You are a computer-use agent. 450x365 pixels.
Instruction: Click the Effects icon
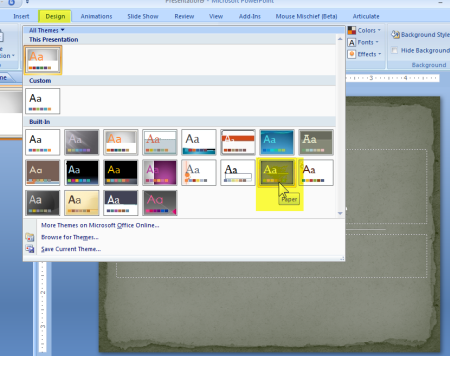[352, 54]
